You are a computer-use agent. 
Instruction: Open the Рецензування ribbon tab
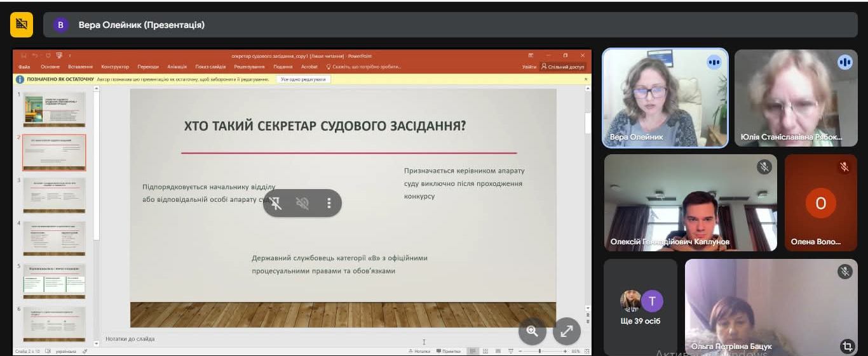pos(250,67)
